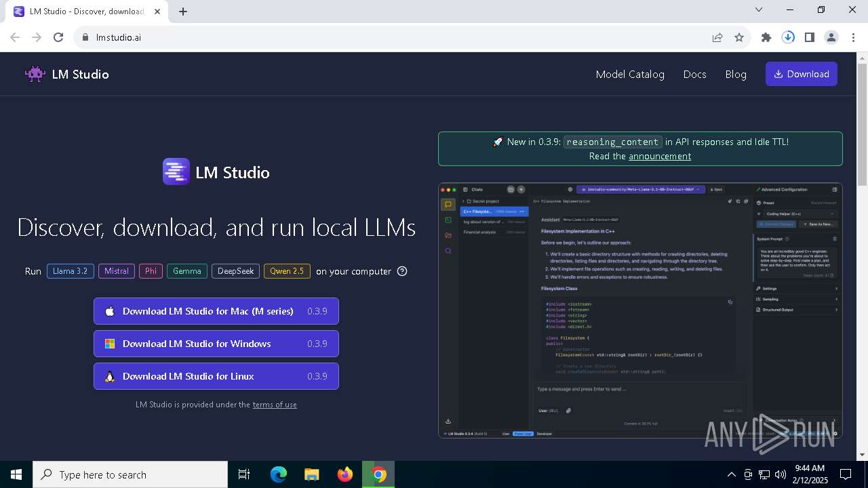Select the Mistral model tag

point(117,271)
